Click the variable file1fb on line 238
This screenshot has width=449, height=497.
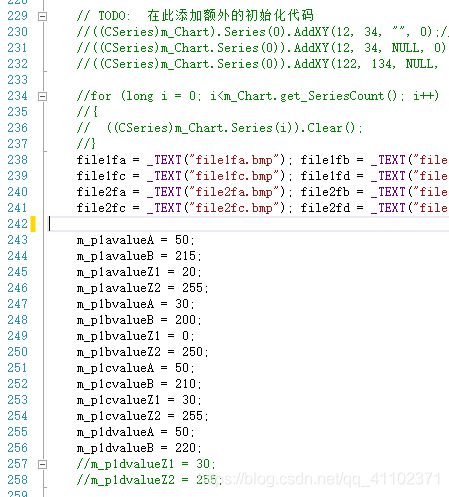point(325,160)
